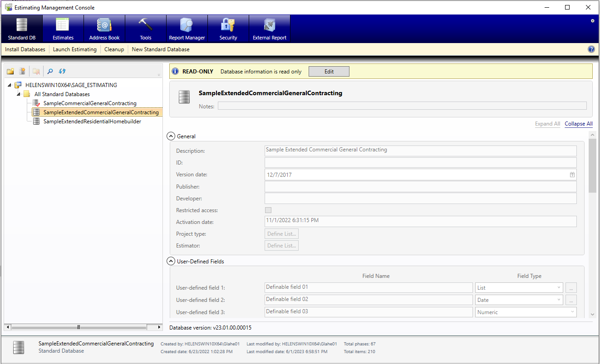
Task: Open the Standard DB module
Action: (22, 29)
